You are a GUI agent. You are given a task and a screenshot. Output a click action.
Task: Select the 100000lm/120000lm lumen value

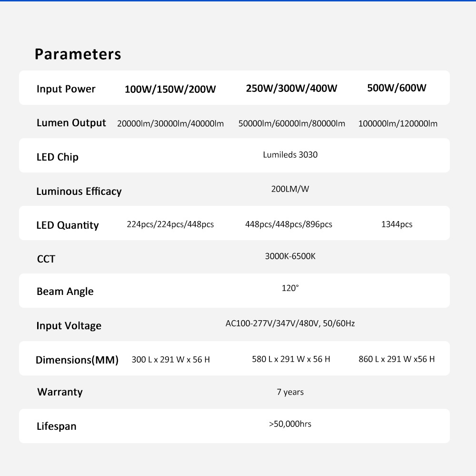pos(397,124)
